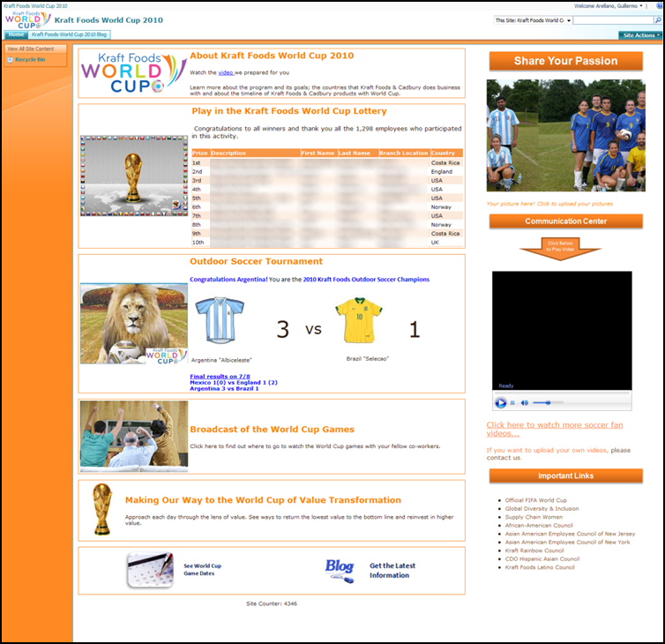Screen dimensions: 665x644
Task: Open 'Click here to watch more soccer fan videos'
Action: [x=555, y=429]
